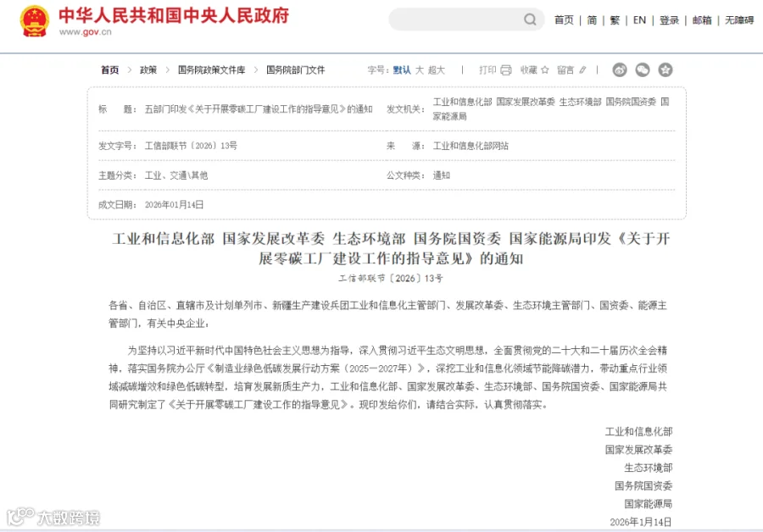Share via the Weibo icon
Image resolution: width=763 pixels, height=532 pixels.
click(620, 70)
